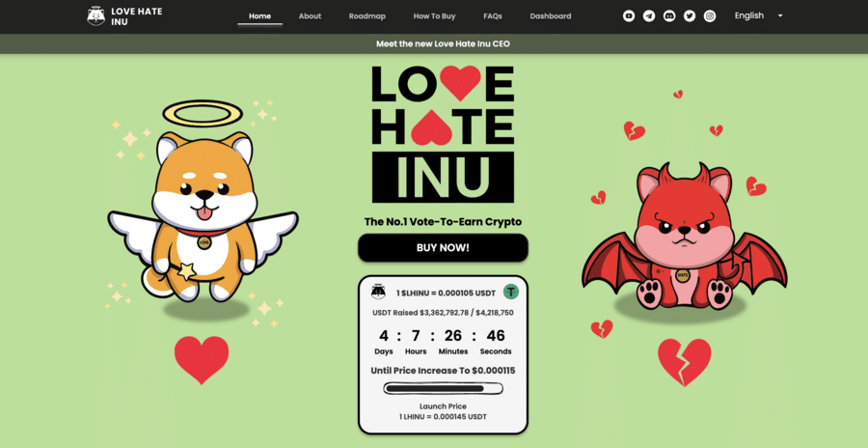Image resolution: width=868 pixels, height=448 pixels.
Task: Click the 'Minutes' countdown value 26
Action: pyautogui.click(x=453, y=335)
